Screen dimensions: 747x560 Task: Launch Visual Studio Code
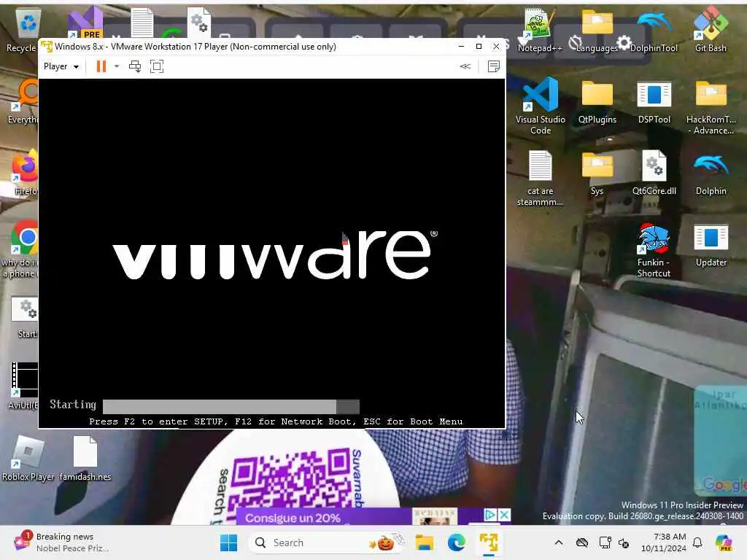pyautogui.click(x=541, y=106)
